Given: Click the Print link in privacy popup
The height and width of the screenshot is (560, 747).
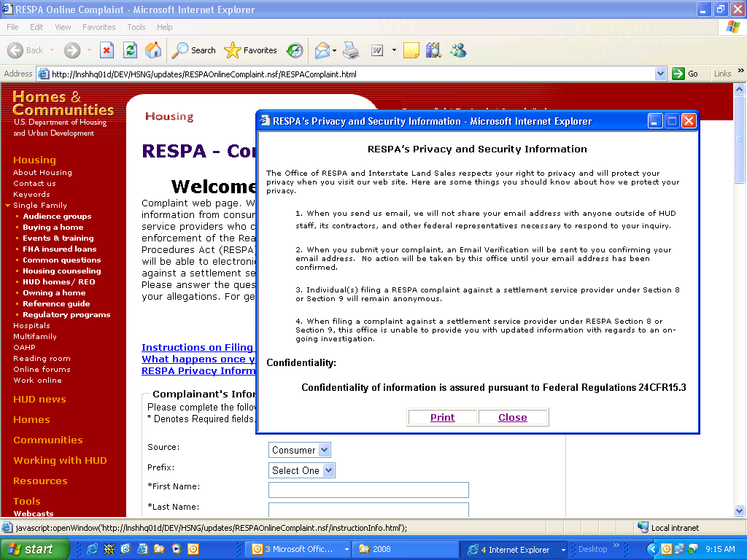Looking at the screenshot, I should coord(442,417).
